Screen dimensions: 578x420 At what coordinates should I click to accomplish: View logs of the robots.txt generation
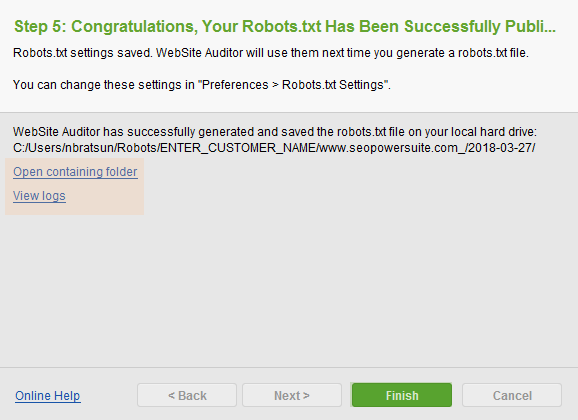coord(39,196)
